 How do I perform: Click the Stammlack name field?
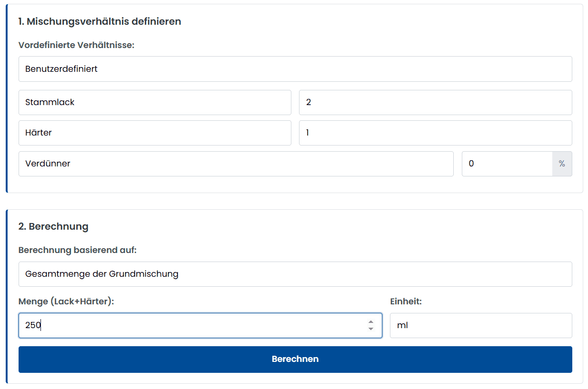point(155,102)
